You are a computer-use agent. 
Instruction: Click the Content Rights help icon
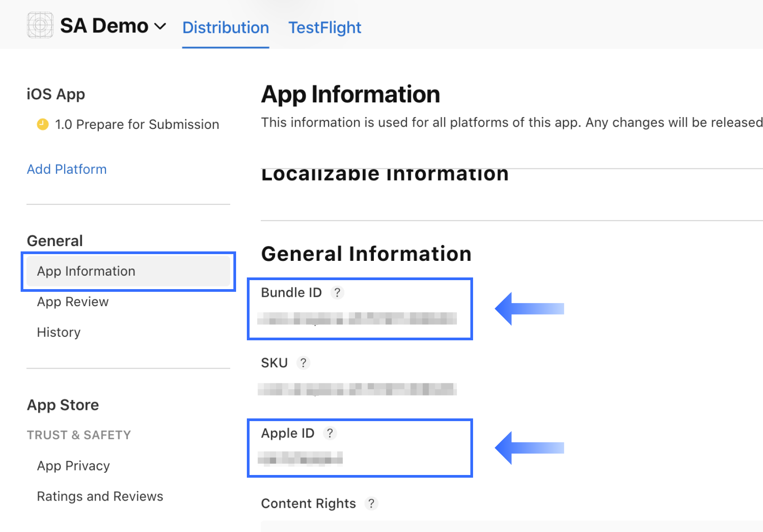pos(371,504)
